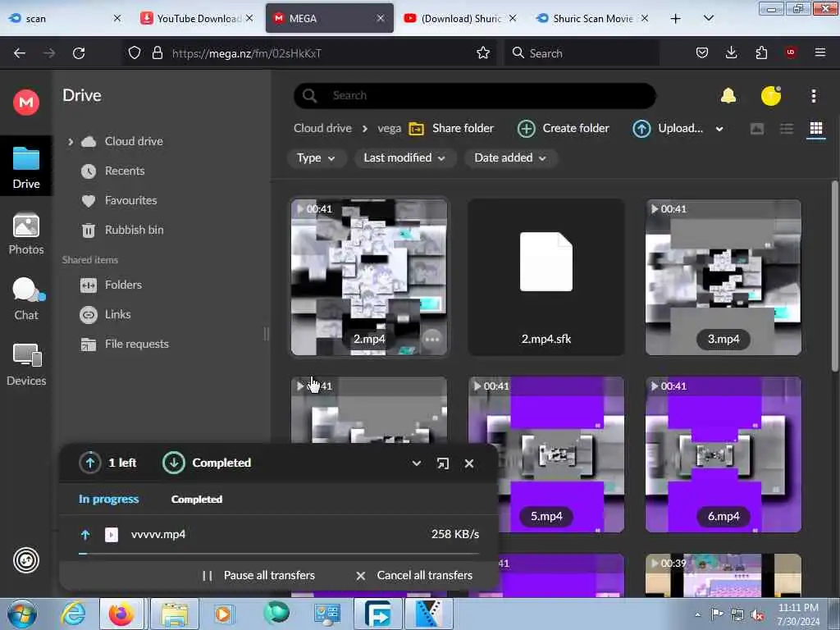Screen dimensions: 840x630
Task: Switch to the Shuric Scan Movie tab
Action: click(x=592, y=18)
